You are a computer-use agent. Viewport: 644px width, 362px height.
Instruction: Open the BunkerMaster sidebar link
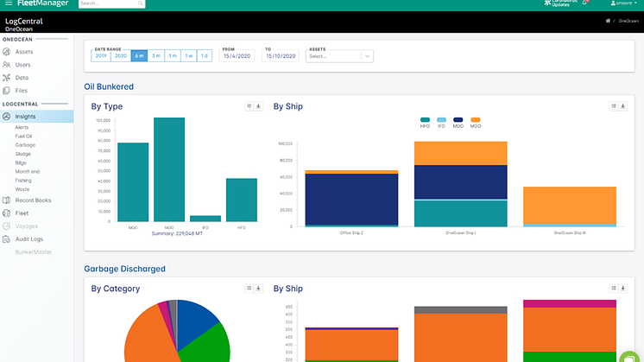[x=34, y=252]
